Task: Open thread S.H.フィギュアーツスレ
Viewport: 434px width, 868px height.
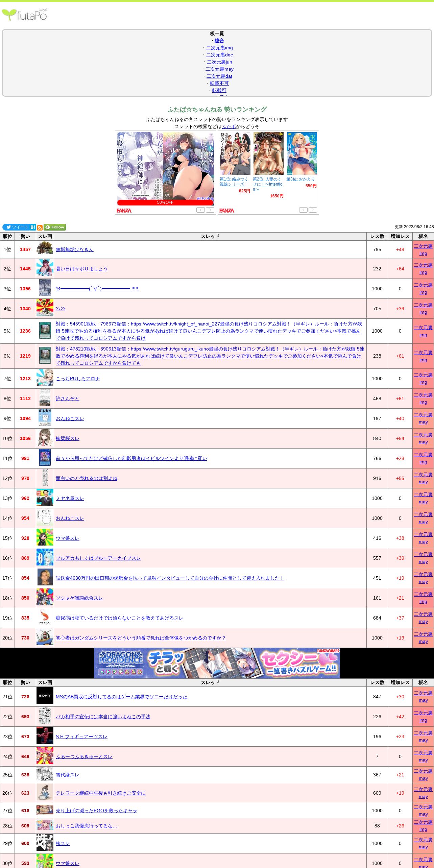Action: tap(81, 737)
